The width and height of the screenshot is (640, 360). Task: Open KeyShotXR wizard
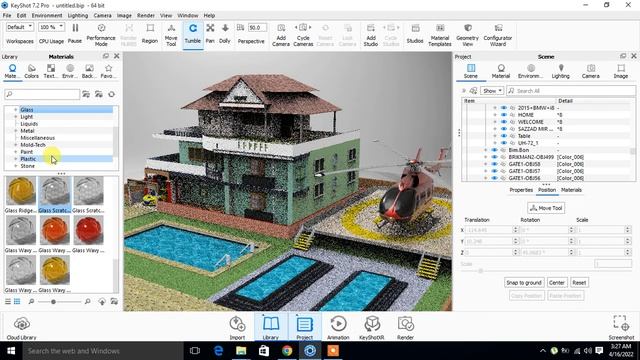(x=371, y=328)
